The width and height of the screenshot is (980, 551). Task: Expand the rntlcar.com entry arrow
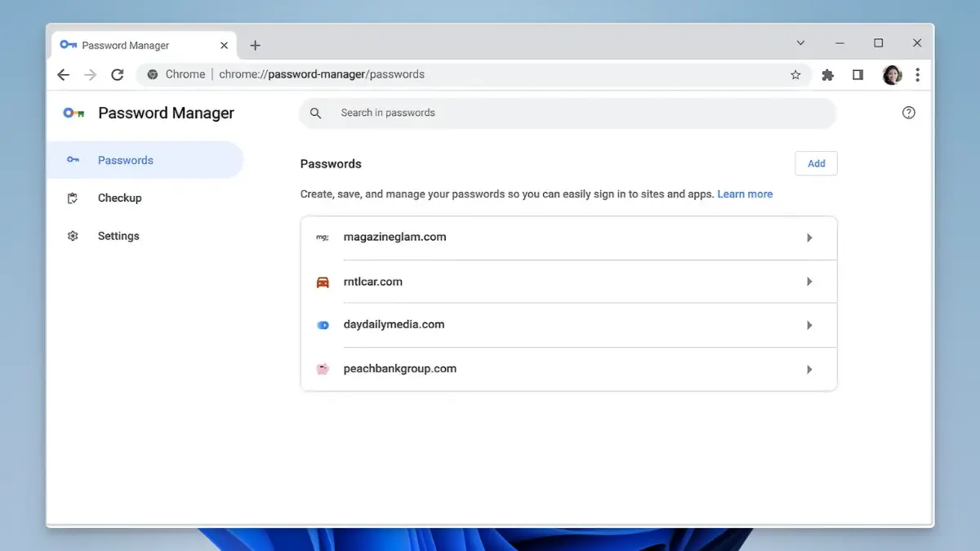809,282
